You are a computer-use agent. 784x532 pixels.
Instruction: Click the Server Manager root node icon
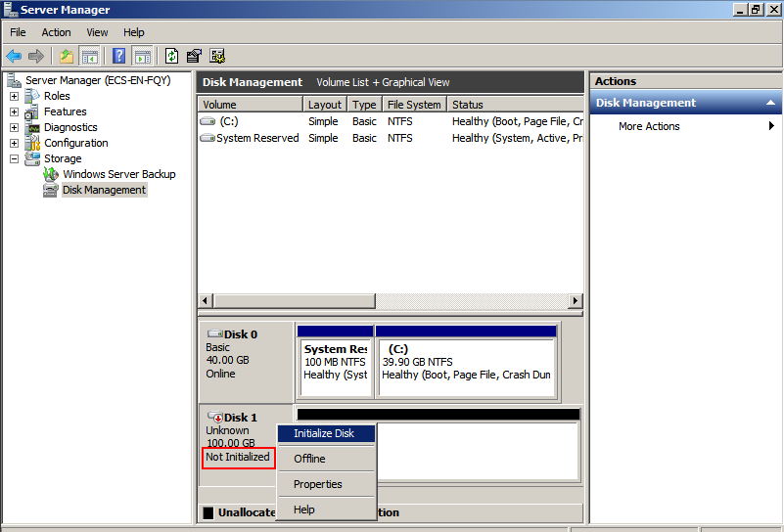coord(14,80)
